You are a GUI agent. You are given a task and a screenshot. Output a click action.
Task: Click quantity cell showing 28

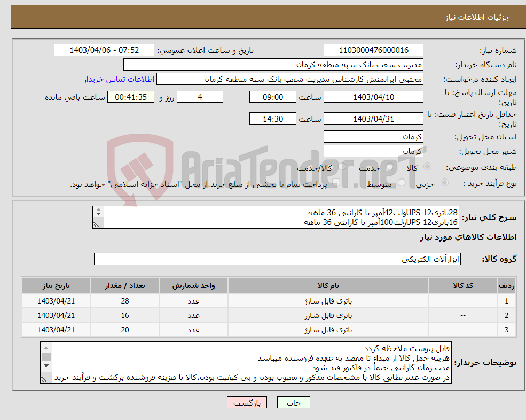coord(125,301)
